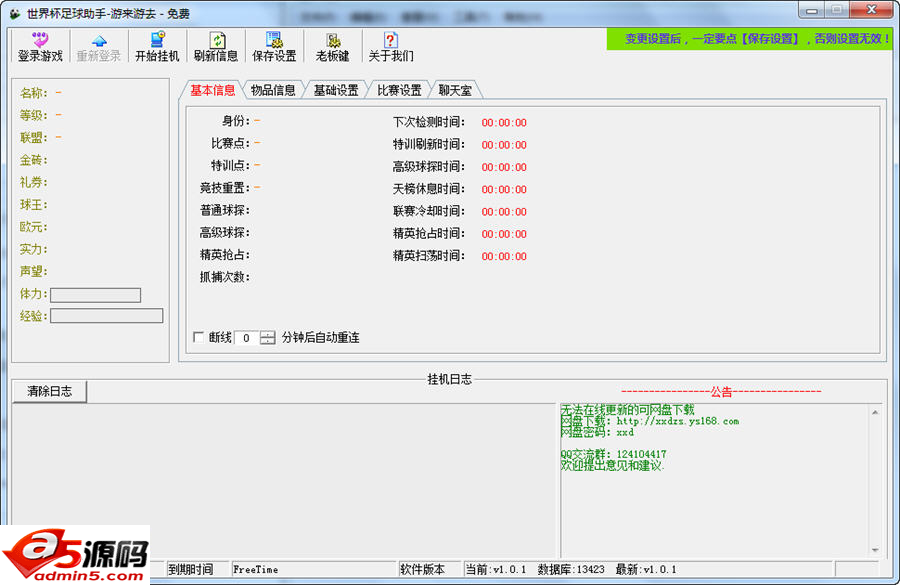The width and height of the screenshot is (900, 585).
Task: Click the http://xxdzs.ys168.com download address
Action: click(x=678, y=421)
